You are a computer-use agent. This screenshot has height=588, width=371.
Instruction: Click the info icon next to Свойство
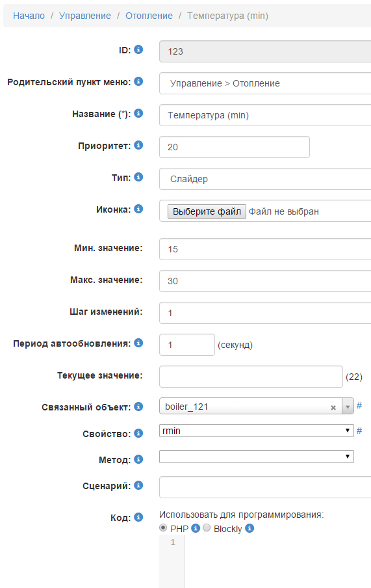[138, 433]
